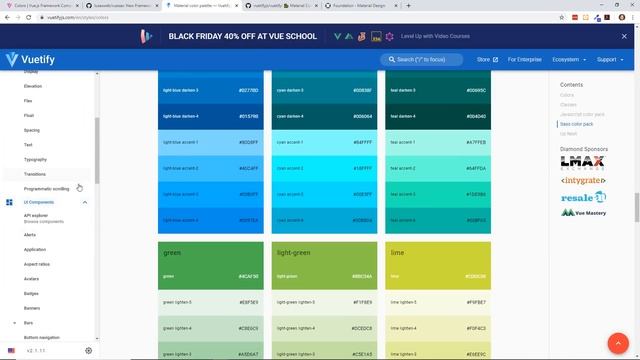Open the Ecosystem dropdown

pyautogui.click(x=569, y=60)
